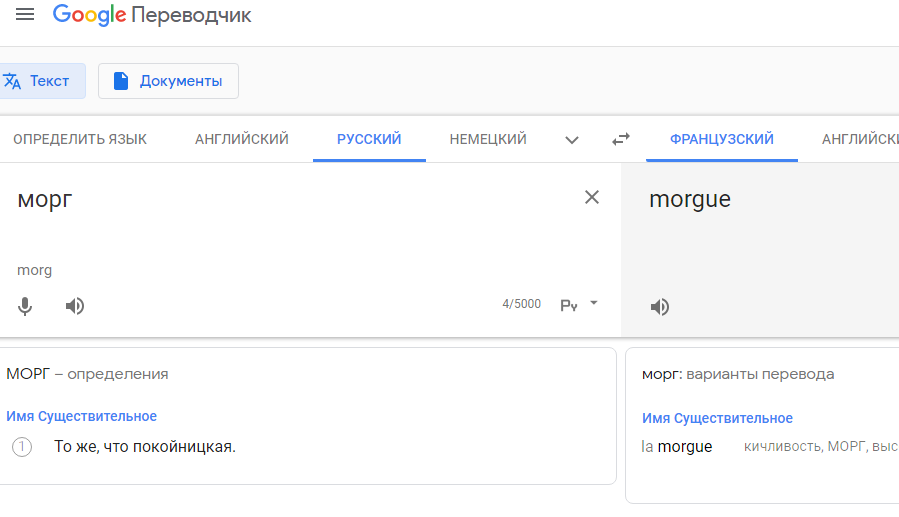Image resolution: width=899 pixels, height=517 pixels.
Task: Clear the source text with X
Action: (592, 197)
